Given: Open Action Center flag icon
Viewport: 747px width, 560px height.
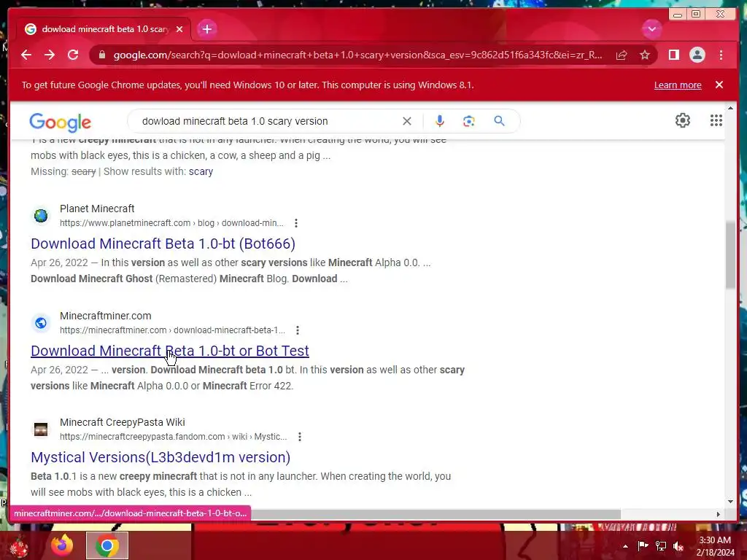Looking at the screenshot, I should pos(643,545).
